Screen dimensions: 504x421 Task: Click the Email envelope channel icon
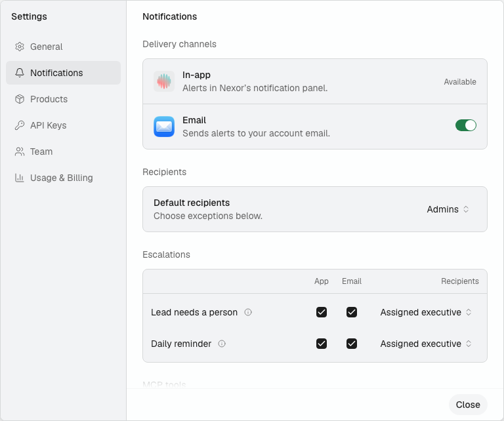tap(164, 127)
